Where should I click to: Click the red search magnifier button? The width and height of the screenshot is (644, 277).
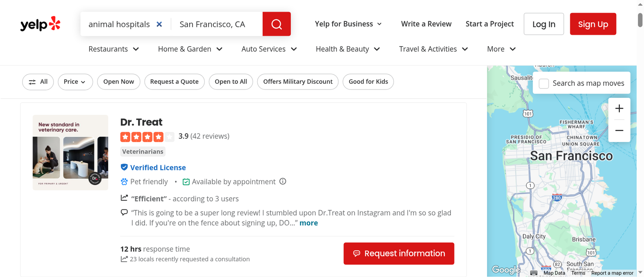277,24
